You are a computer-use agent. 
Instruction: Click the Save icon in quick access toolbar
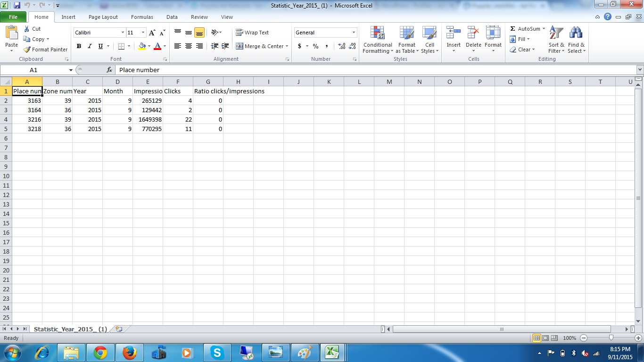point(17,6)
